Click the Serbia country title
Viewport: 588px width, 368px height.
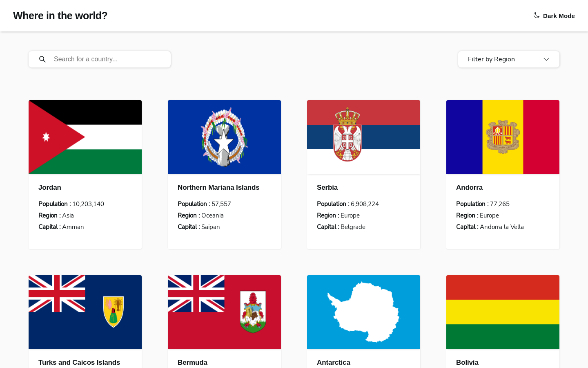coord(327,187)
